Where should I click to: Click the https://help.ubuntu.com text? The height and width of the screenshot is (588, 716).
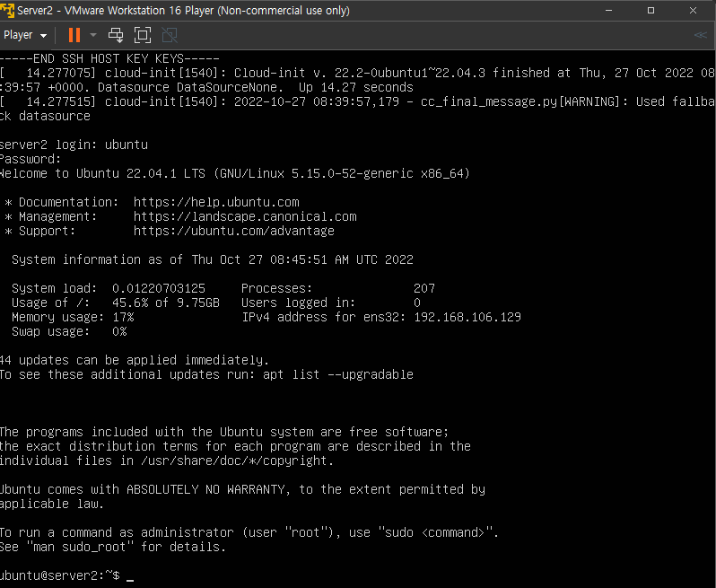click(216, 202)
